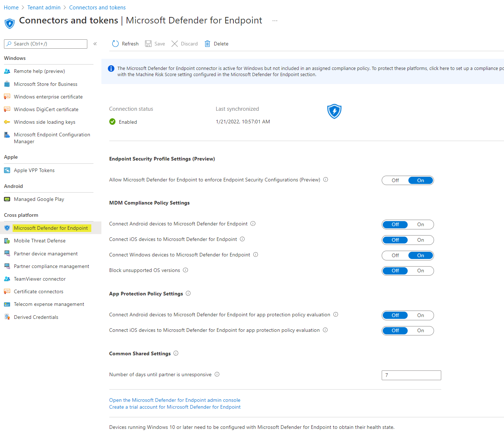Viewport: 504px width, 435px height.
Task: Click the Apple VPP Tokens sidebar entry
Action: (34, 170)
